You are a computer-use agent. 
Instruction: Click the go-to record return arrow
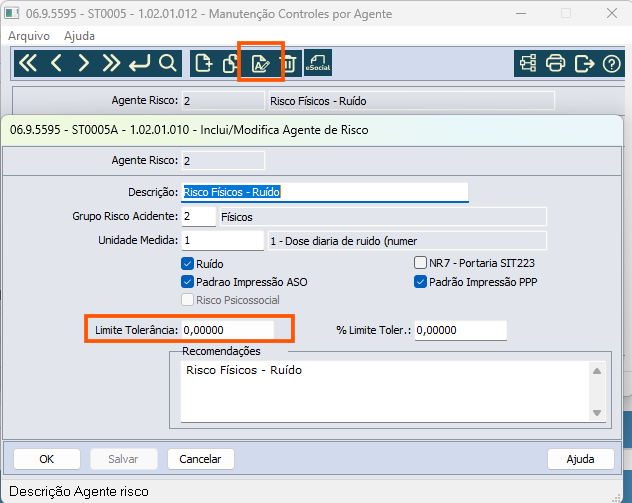[x=139, y=63]
